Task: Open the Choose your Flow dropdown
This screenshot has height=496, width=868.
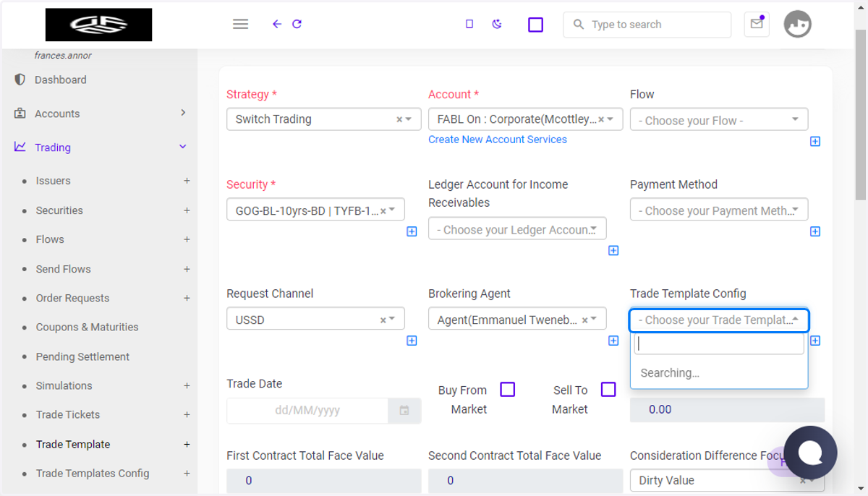Action: point(719,119)
